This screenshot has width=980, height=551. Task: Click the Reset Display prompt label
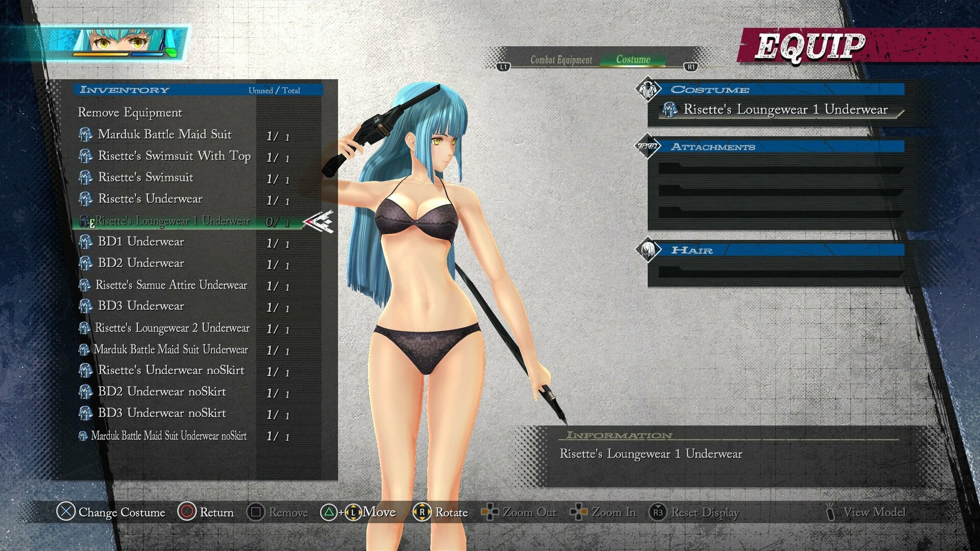click(x=705, y=512)
